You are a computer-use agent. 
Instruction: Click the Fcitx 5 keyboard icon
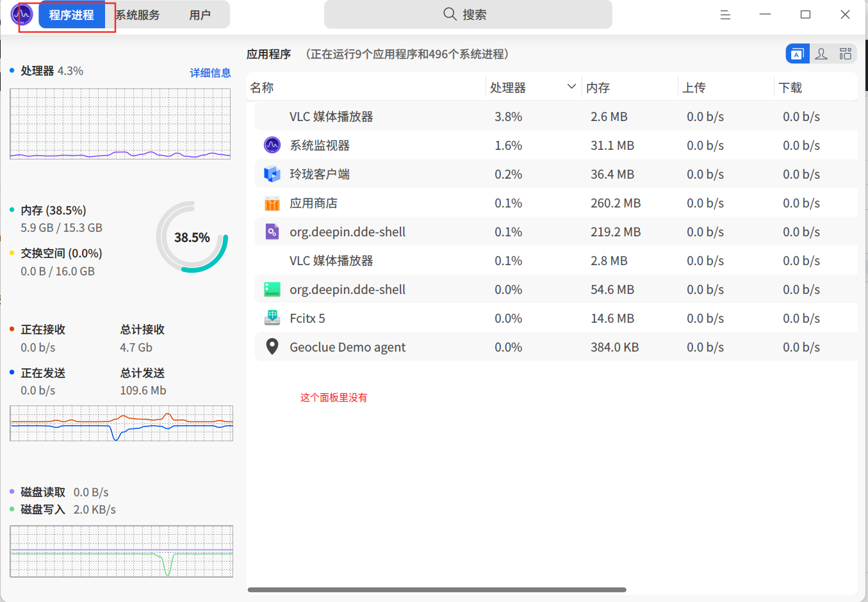click(x=272, y=318)
